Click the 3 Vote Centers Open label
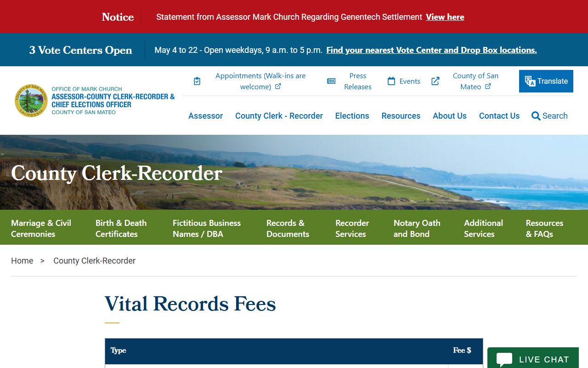 (x=80, y=50)
